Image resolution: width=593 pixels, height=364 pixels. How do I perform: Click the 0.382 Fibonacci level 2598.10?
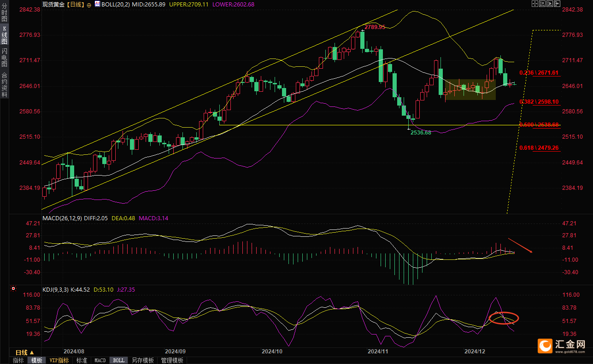539,102
